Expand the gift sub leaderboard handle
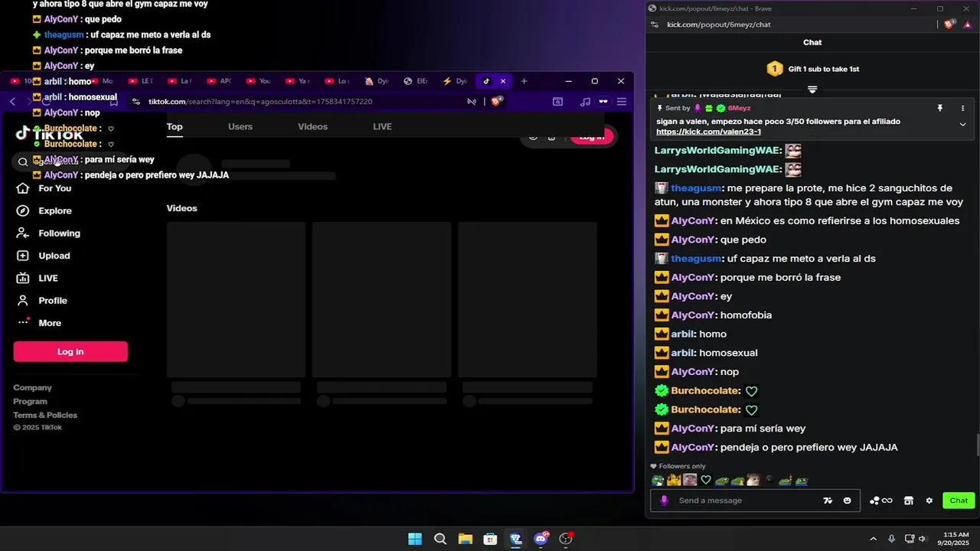 812,90
